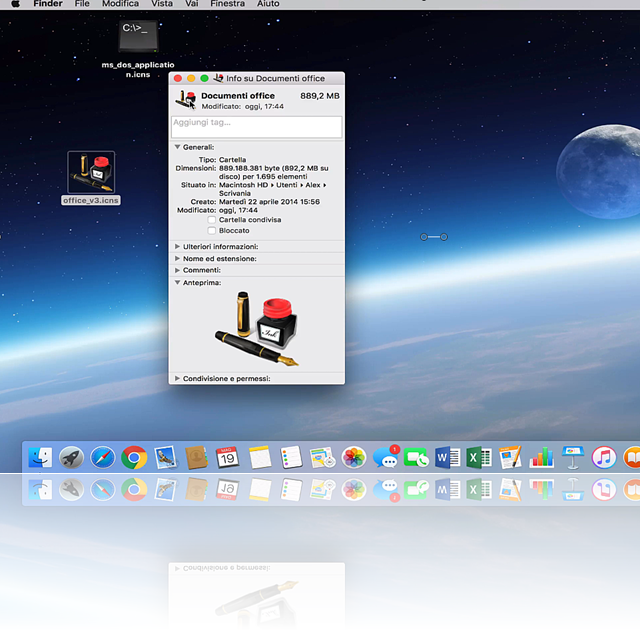Viewport: 640px width, 630px height.
Task: Open Calendar showing day 19
Action: tap(228, 457)
